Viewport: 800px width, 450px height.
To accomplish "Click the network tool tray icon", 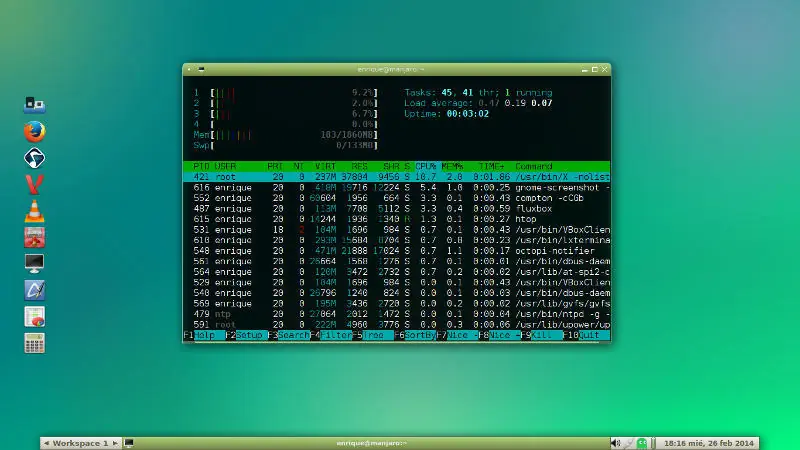I will 629,443.
